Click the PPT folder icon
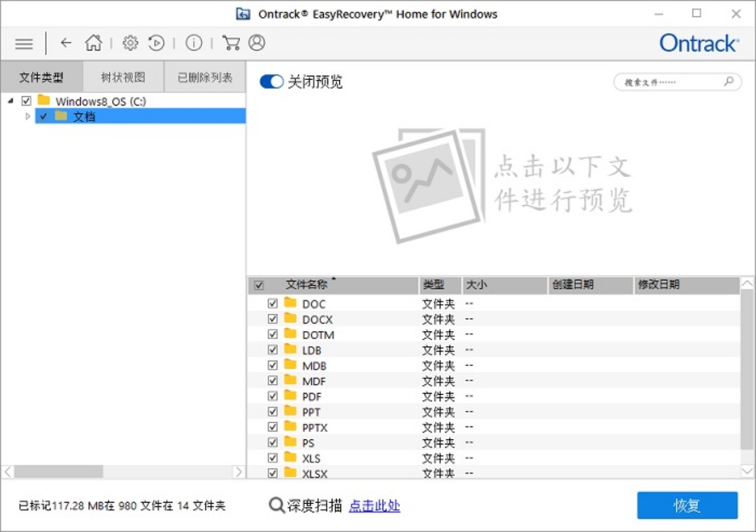The height and width of the screenshot is (532, 756). (291, 411)
